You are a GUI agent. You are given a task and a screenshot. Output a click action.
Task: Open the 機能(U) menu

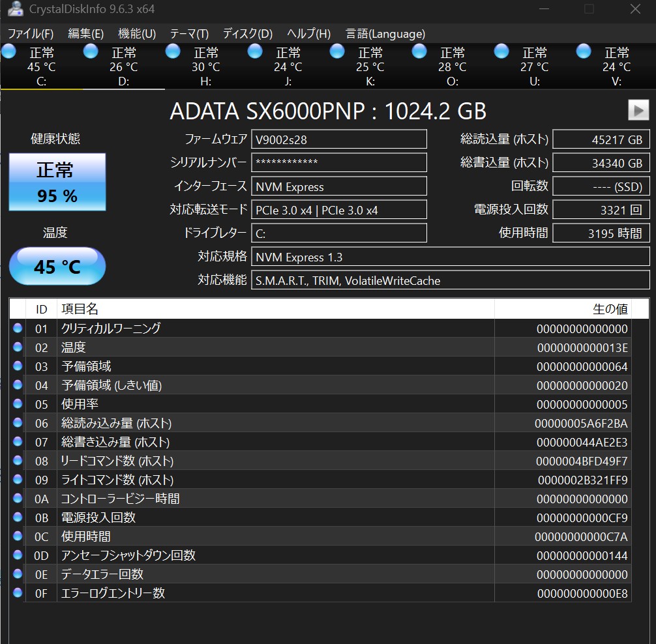pyautogui.click(x=137, y=34)
